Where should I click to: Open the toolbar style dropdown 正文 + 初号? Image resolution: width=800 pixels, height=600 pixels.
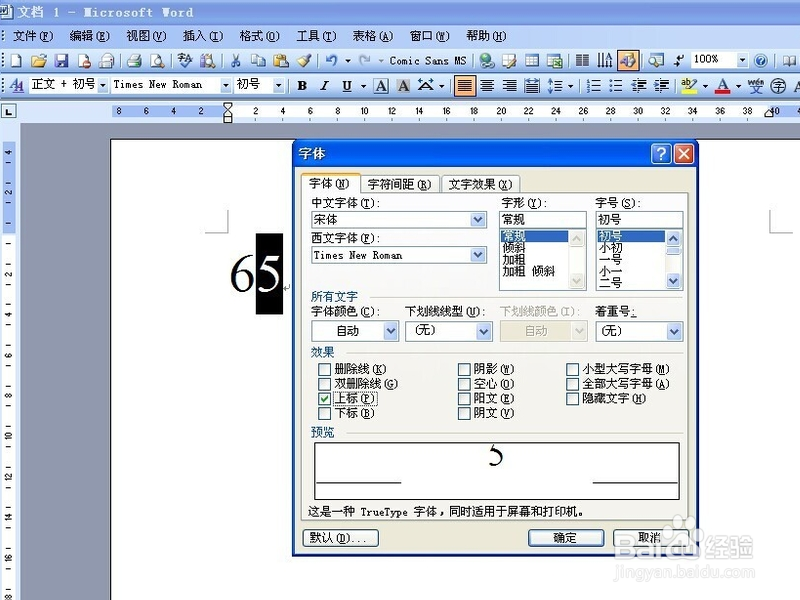click(103, 85)
